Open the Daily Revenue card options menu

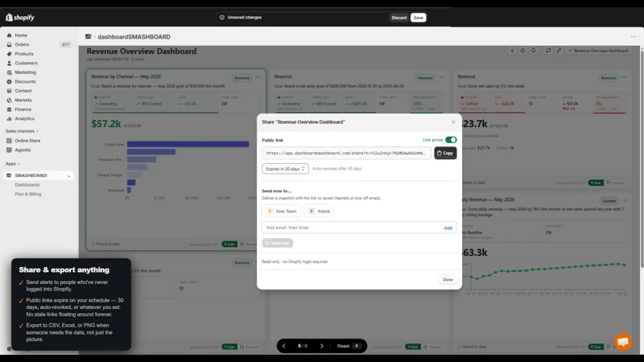624,200
